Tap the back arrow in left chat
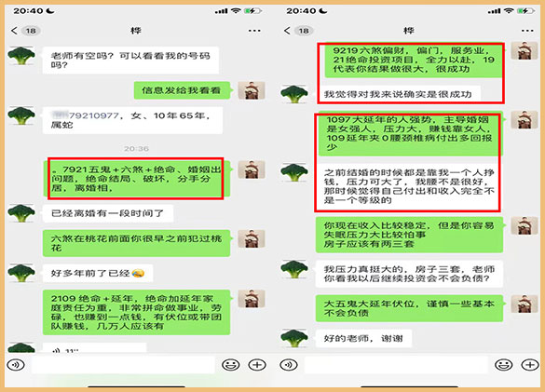Viewport: 545px width, 392px height. tap(14, 31)
